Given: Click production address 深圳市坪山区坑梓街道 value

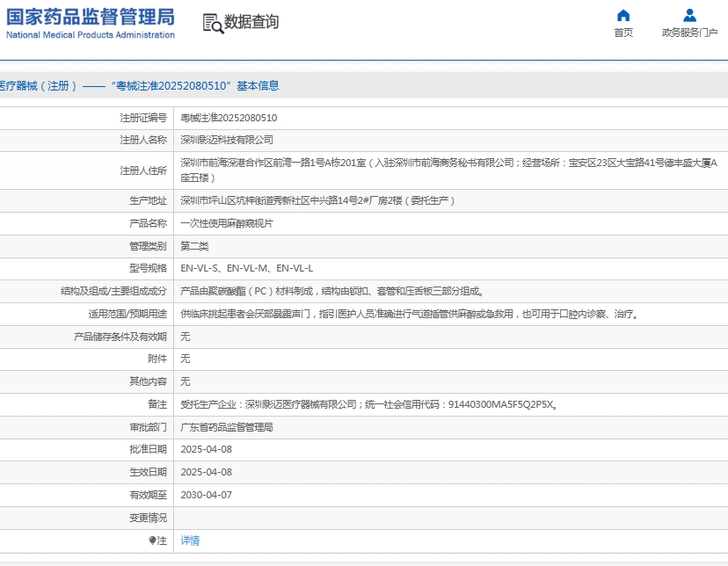Looking at the screenshot, I should pyautogui.click(x=317, y=200).
